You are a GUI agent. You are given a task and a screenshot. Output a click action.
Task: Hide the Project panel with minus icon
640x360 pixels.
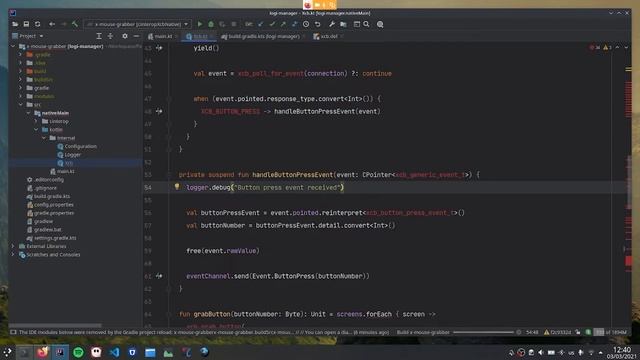point(136,36)
